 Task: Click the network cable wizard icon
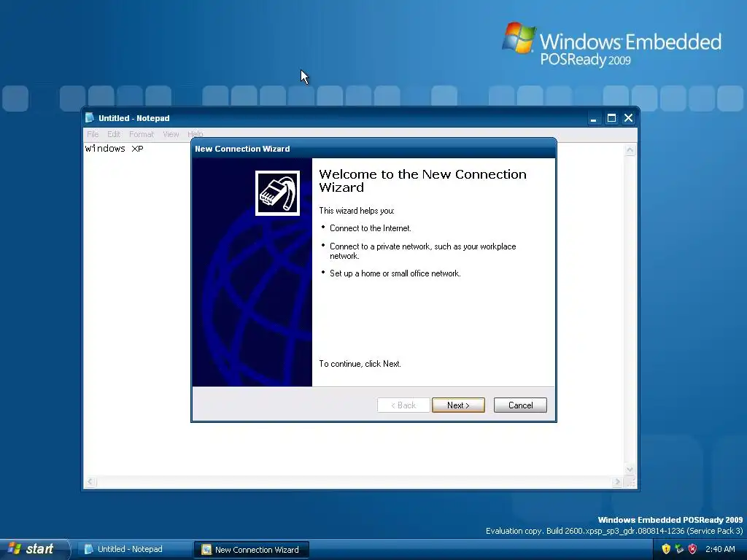click(277, 192)
